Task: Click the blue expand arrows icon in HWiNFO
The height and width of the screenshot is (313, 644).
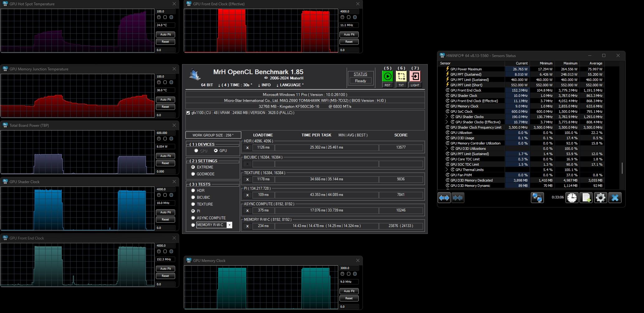Action: (x=444, y=198)
